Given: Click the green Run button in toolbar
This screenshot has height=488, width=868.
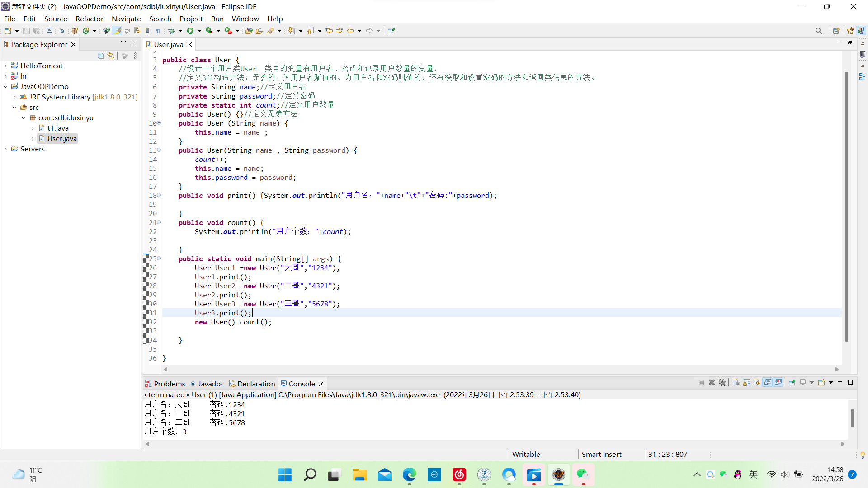Looking at the screenshot, I should point(190,31).
